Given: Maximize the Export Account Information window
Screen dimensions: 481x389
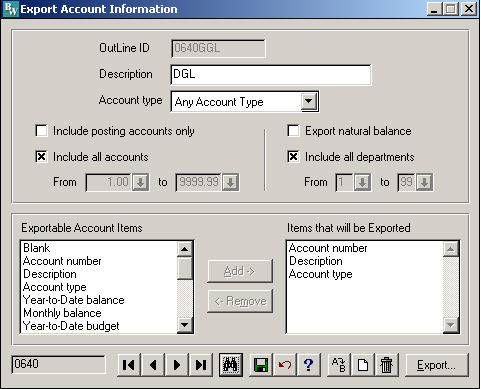Looking at the screenshot, I should coord(451,9).
